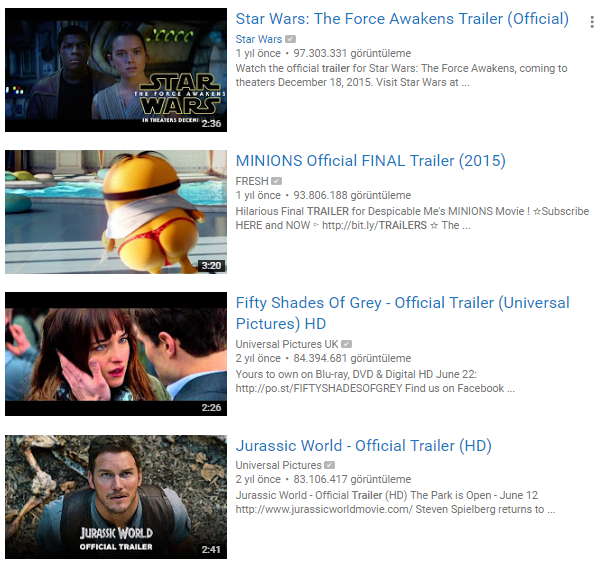Image resolution: width=602 pixels, height=563 pixels.
Task: Click verified badge beside Universal Pictures UK
Action: (x=346, y=344)
